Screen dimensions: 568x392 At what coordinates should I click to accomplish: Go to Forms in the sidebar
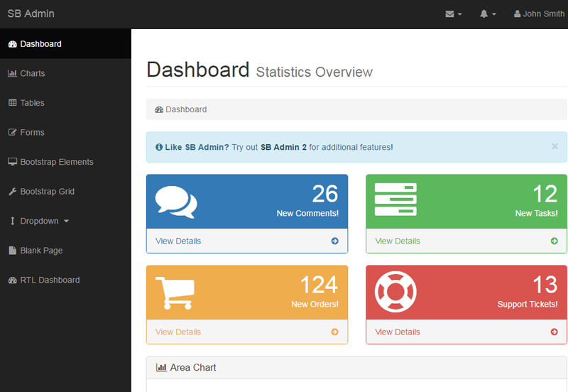point(65,133)
